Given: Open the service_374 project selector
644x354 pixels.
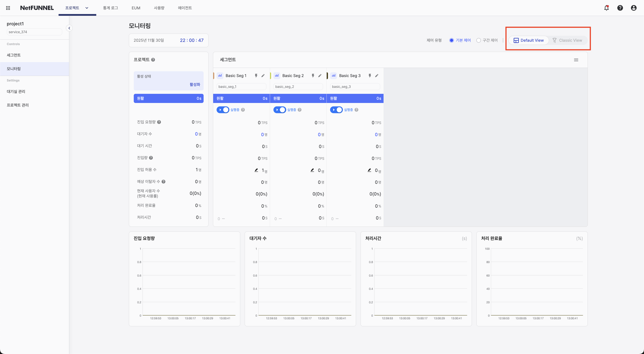Looking at the screenshot, I should coord(34,32).
